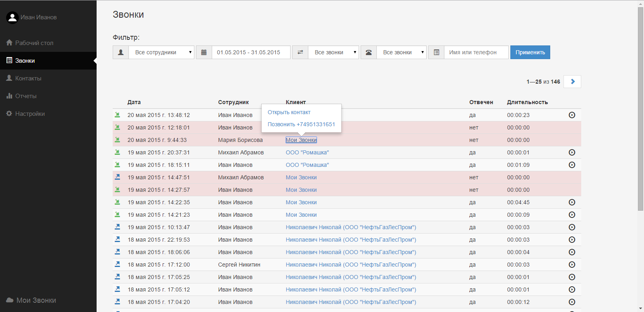This screenshot has height=312, width=644.
Task: Click the list icon before the name field
Action: (x=436, y=52)
